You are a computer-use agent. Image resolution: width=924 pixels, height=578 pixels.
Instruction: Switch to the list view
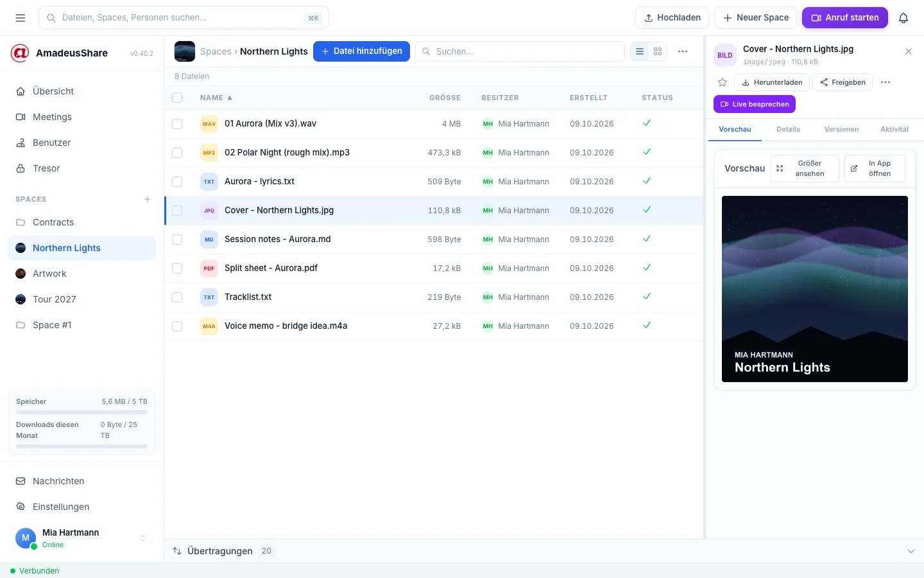640,51
